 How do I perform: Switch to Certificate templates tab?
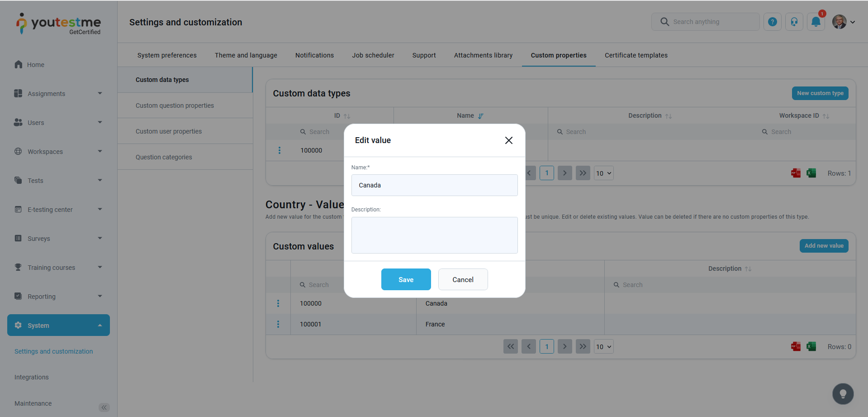[x=636, y=55]
